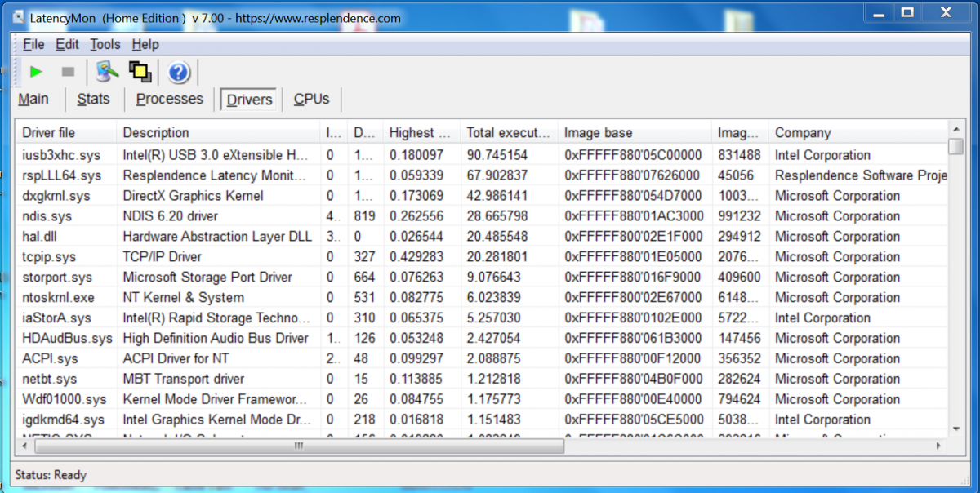Select the tcpip.sys driver row
Screen dimensions: 980x493
[x=482, y=257]
